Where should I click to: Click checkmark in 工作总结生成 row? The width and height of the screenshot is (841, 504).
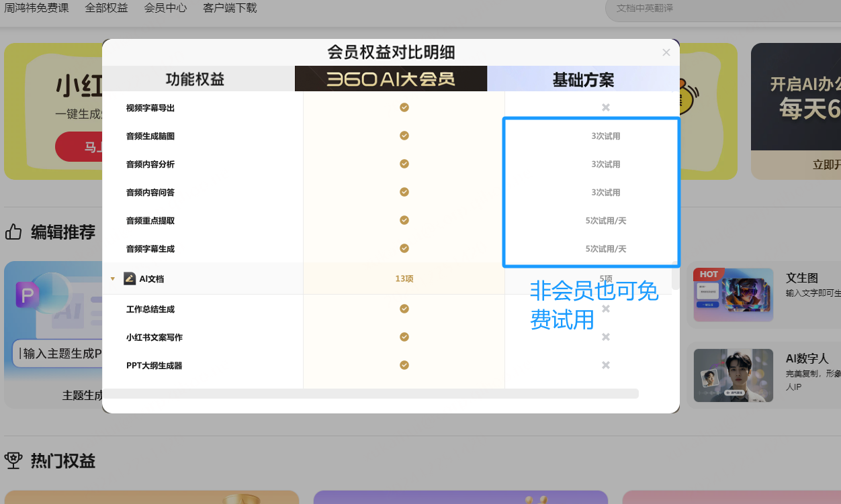tap(404, 309)
